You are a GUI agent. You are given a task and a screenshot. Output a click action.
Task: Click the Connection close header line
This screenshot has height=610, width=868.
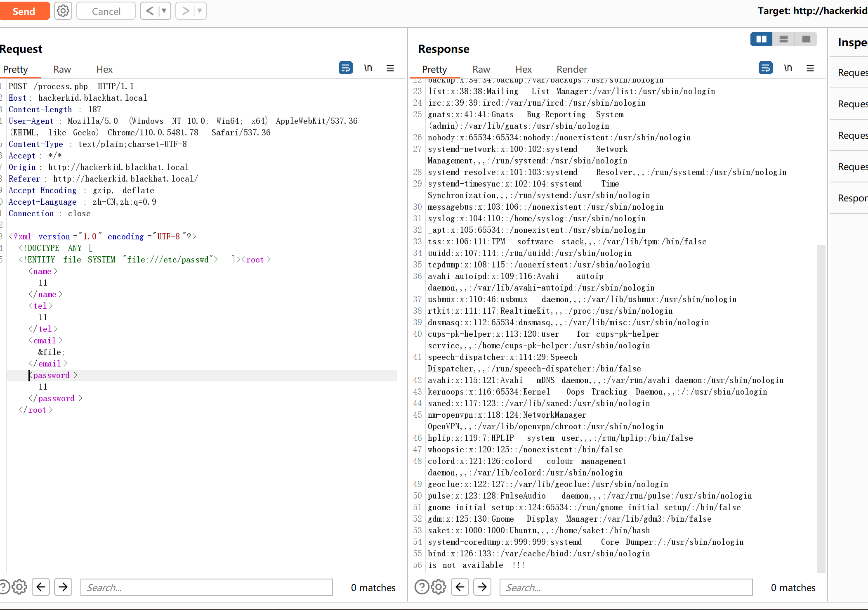(x=50, y=213)
